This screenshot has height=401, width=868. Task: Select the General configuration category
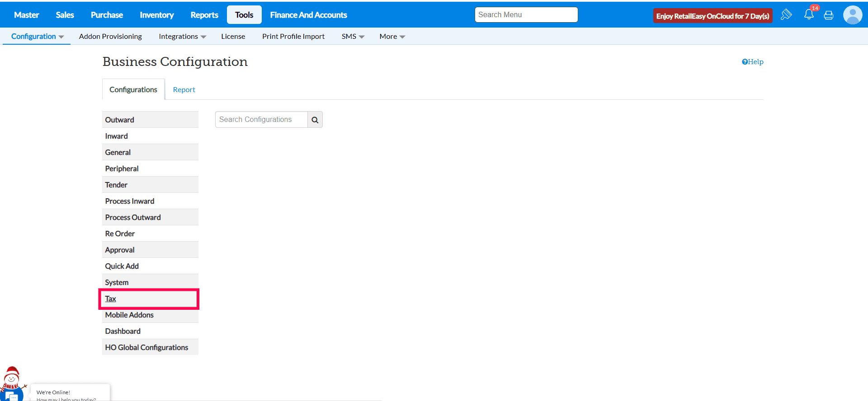click(x=150, y=152)
